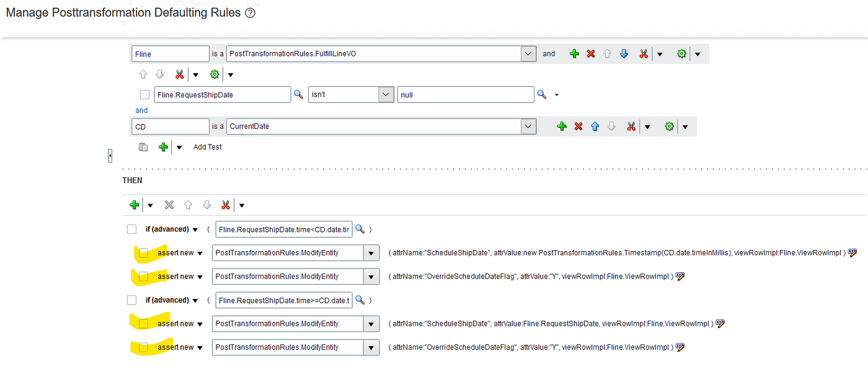Click blue move-down arrow in Fline pattern row
868x374 pixels.
624,54
